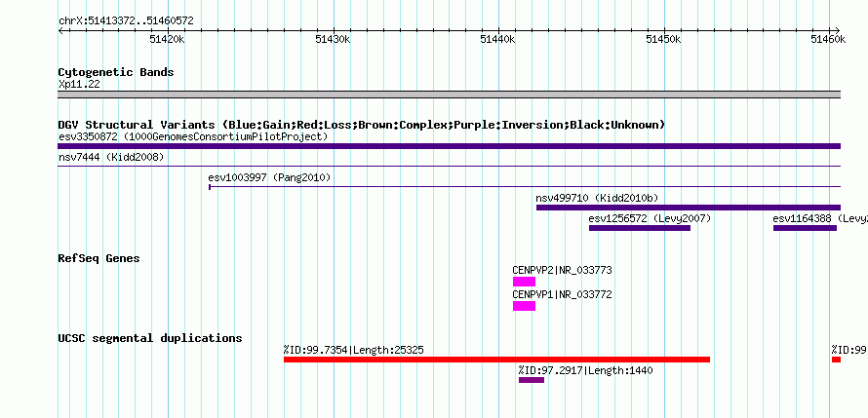Click the esv3350872 (1000GenomesConsortiumPilotProject) label
Screen dimensions: 868x418
(x=193, y=136)
